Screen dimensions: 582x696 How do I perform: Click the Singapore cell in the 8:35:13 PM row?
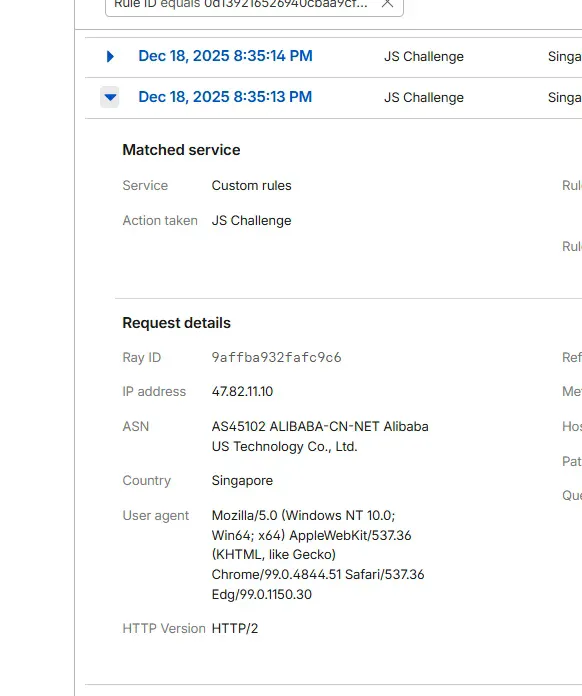pos(565,97)
